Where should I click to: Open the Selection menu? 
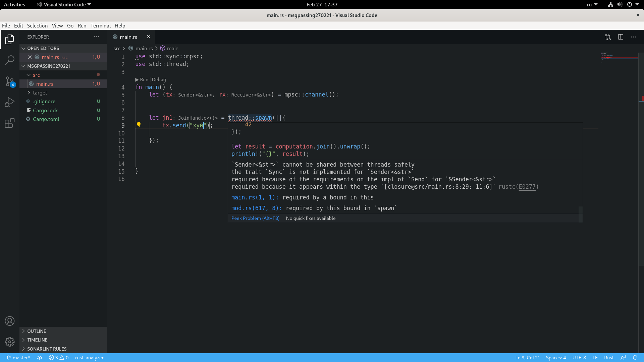[x=37, y=26]
